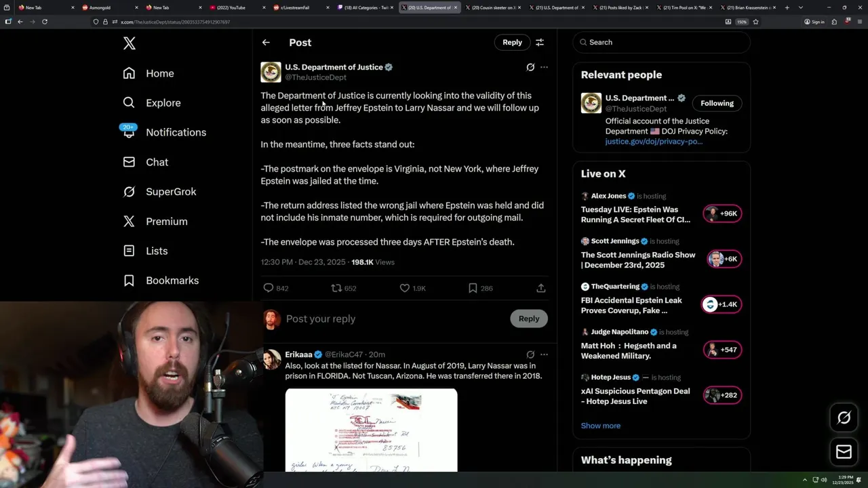Click the browser forward arrow
Image resolution: width=868 pixels, height=488 pixels.
click(32, 22)
